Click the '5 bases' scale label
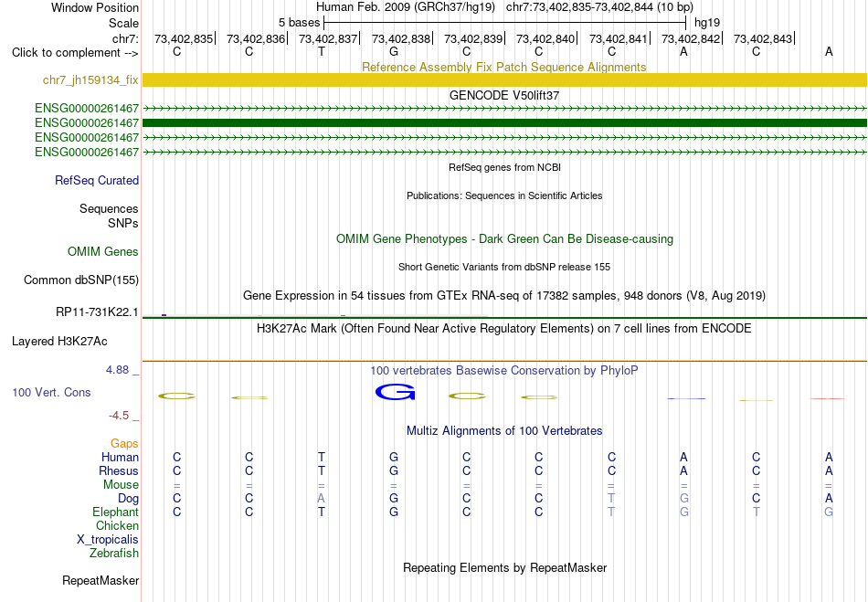 coord(299,23)
